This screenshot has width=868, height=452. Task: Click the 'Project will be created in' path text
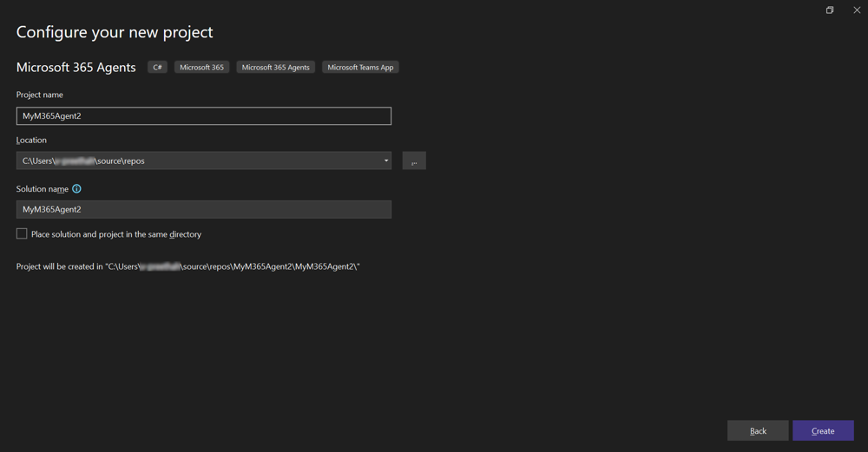click(x=187, y=266)
